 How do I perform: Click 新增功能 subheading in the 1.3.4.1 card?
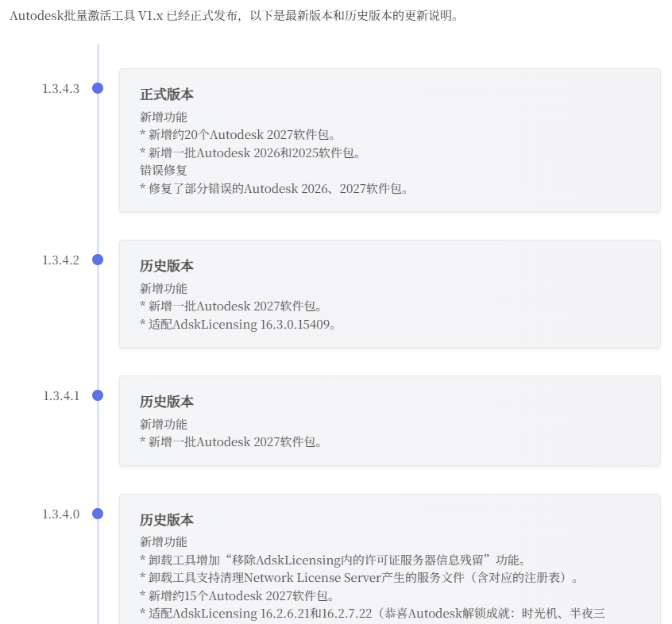(164, 424)
